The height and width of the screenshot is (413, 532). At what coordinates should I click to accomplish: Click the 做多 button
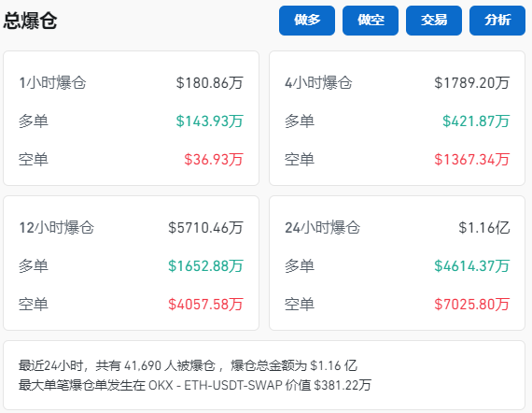(x=307, y=21)
